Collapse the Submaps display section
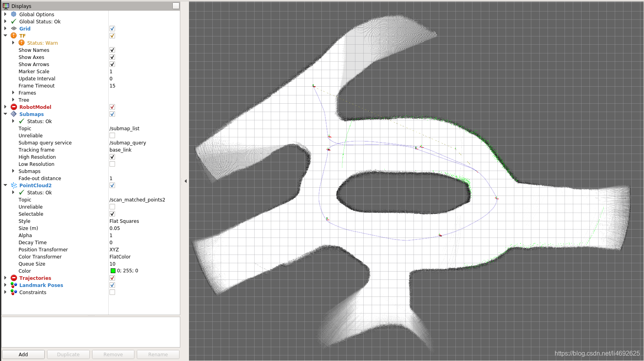Viewport: 644px width, 361px height. click(5, 114)
